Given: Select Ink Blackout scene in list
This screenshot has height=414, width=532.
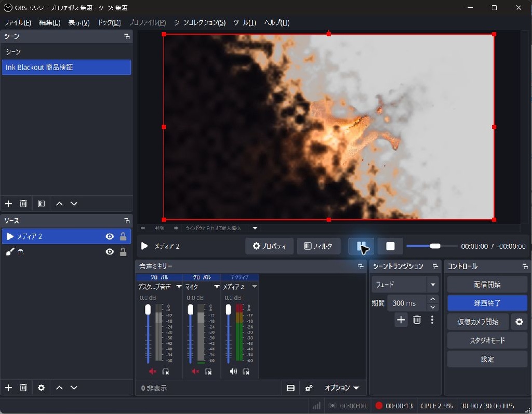Looking at the screenshot, I should pos(66,67).
